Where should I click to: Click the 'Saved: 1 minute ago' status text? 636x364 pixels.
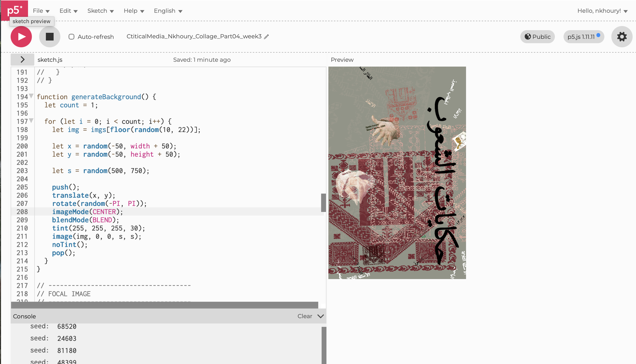point(202,60)
